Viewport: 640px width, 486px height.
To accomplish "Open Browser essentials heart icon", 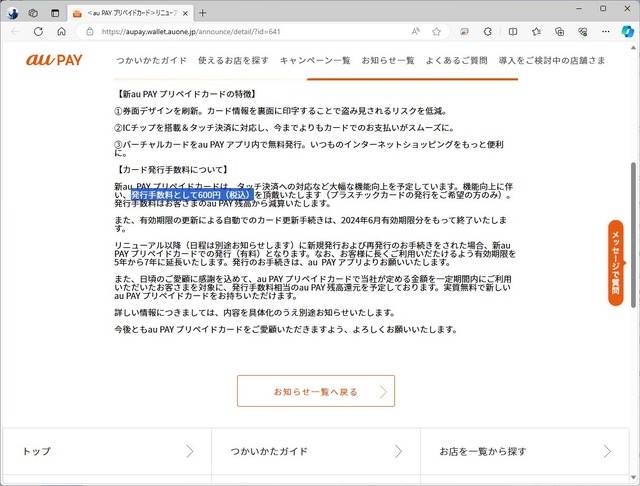I will coord(583,31).
